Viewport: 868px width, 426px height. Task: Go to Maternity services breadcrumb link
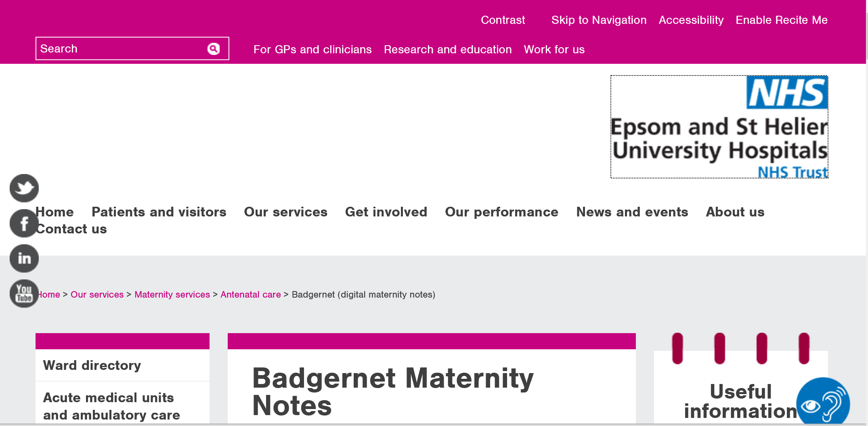click(x=172, y=294)
